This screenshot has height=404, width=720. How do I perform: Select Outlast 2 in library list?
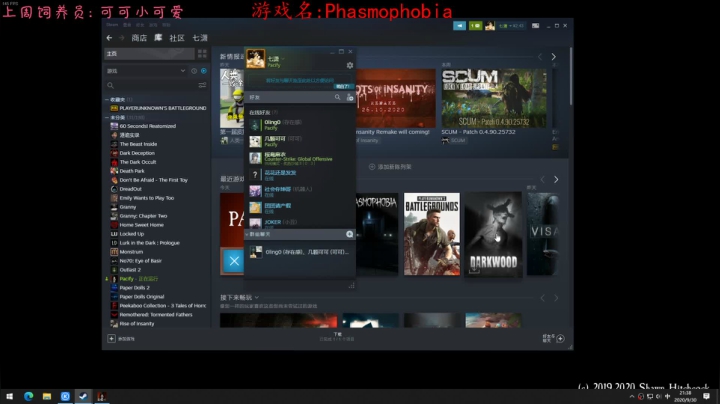click(x=126, y=269)
